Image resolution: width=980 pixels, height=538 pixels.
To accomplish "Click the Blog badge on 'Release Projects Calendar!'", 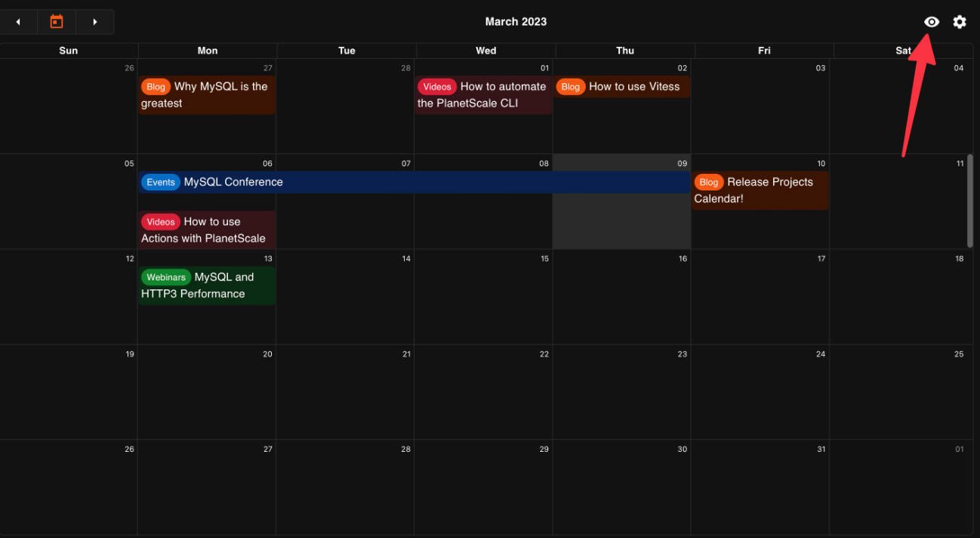I will 709,181.
